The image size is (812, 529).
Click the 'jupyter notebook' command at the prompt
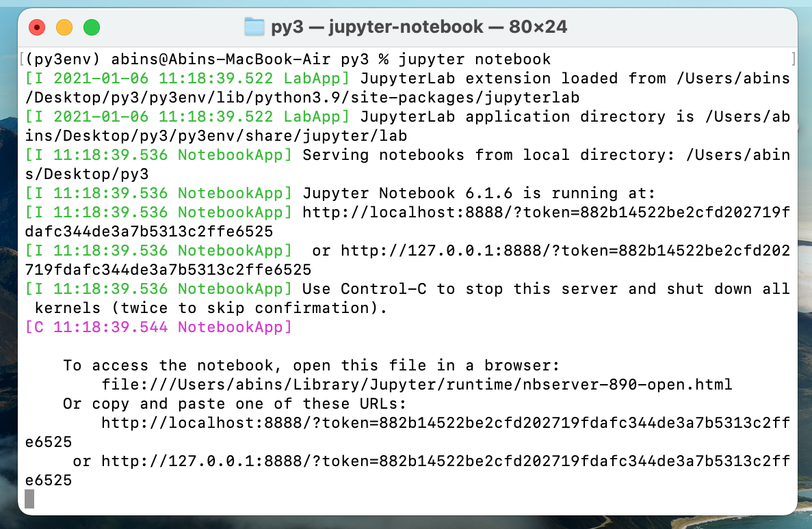(474, 59)
